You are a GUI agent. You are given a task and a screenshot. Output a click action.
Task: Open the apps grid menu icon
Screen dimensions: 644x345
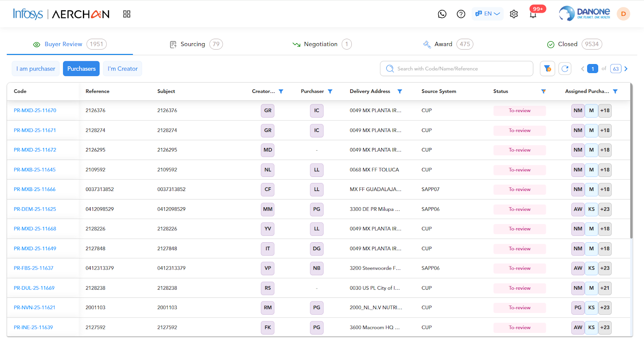tap(127, 14)
